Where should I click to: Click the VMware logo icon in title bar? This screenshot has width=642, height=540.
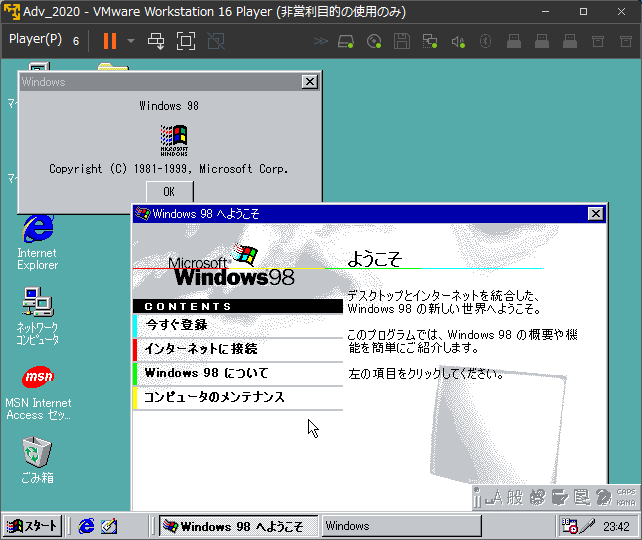coord(11,11)
